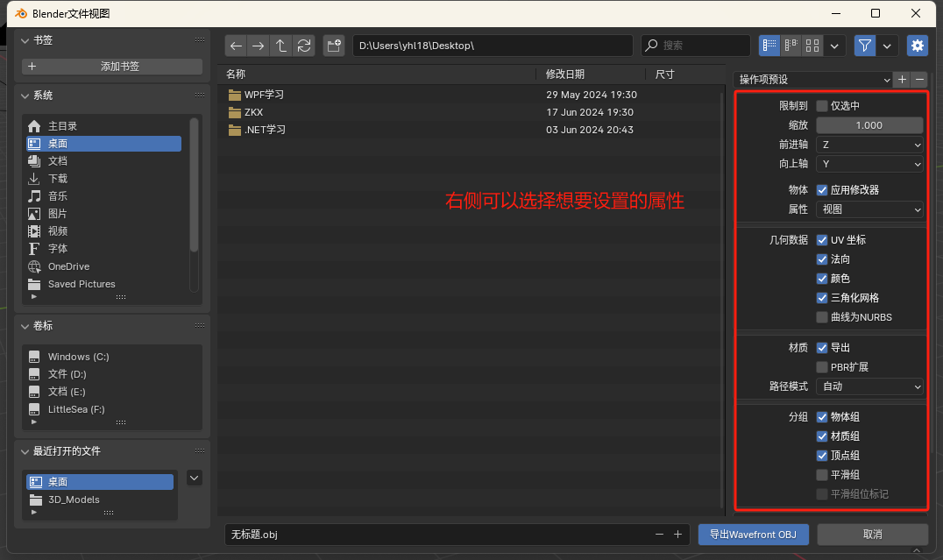
Task: Click the filename input field
Action: click(x=394, y=534)
